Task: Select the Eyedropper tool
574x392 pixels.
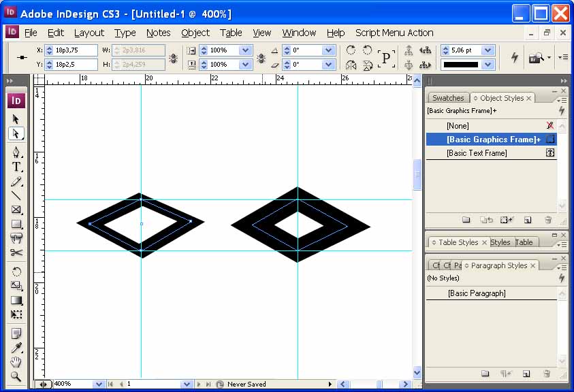Action: (16, 348)
